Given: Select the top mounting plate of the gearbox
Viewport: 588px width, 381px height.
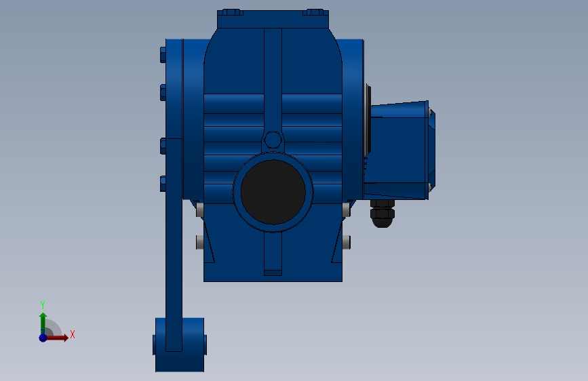Looking at the screenshot, I should [273, 19].
